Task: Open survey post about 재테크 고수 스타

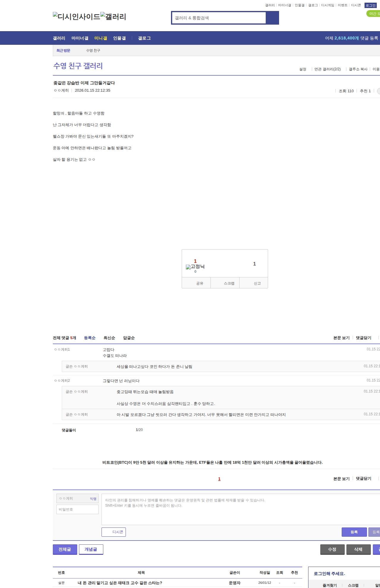Action: tap(120, 583)
